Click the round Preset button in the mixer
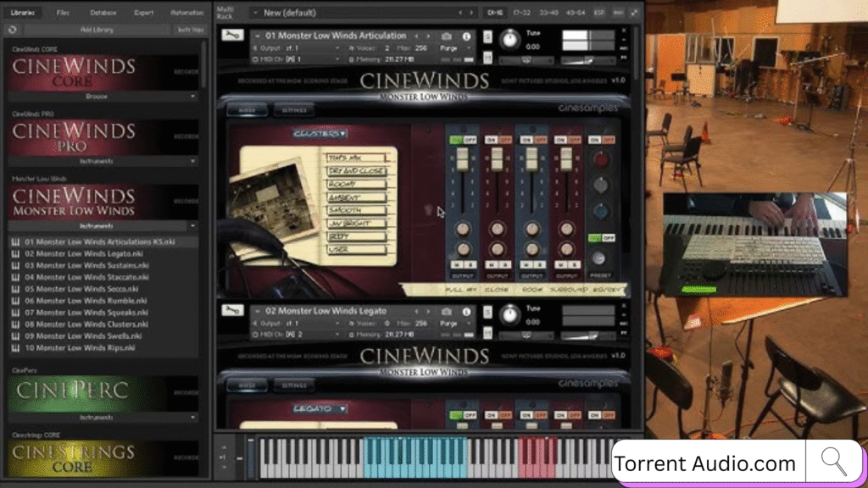Viewport: 868px width, 488px height. point(600,258)
